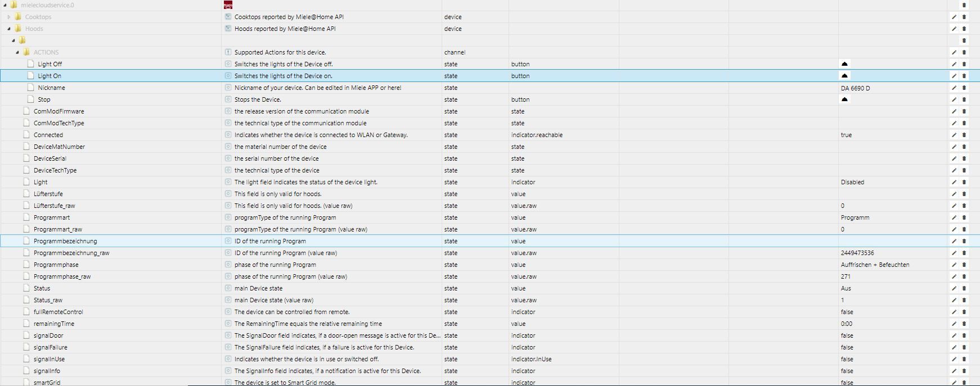Viewport: 980px width, 386px height.
Task: Collapse the mielecloudservice.0 tree node
Action: [5, 5]
